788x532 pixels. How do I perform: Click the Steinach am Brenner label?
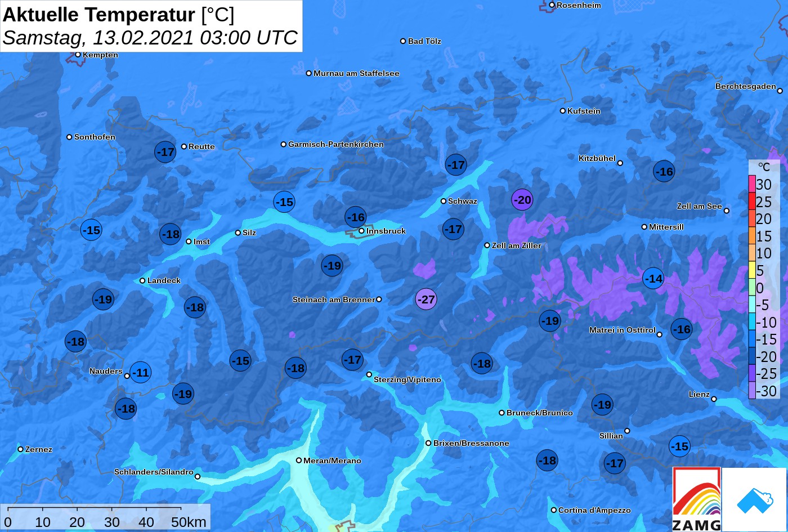pyautogui.click(x=334, y=299)
